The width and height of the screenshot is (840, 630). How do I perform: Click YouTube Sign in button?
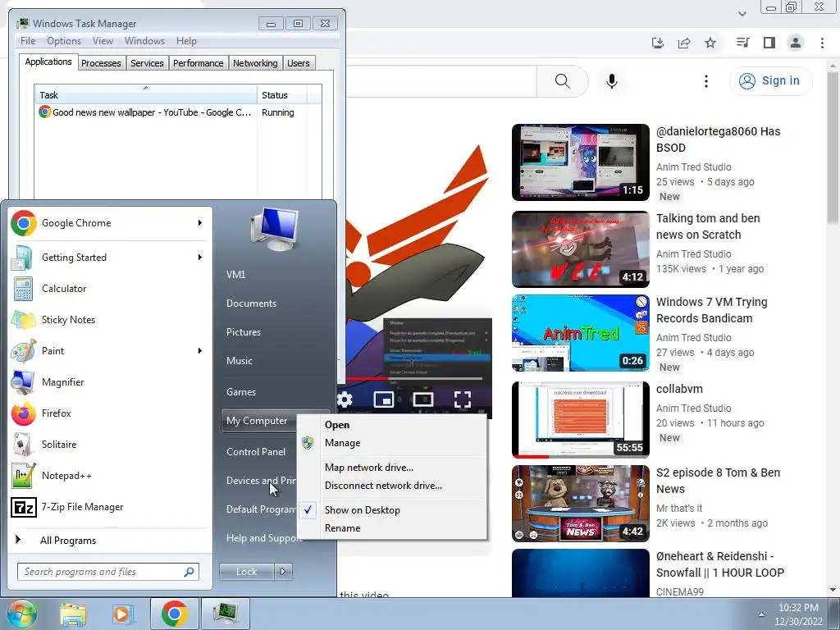click(x=770, y=81)
